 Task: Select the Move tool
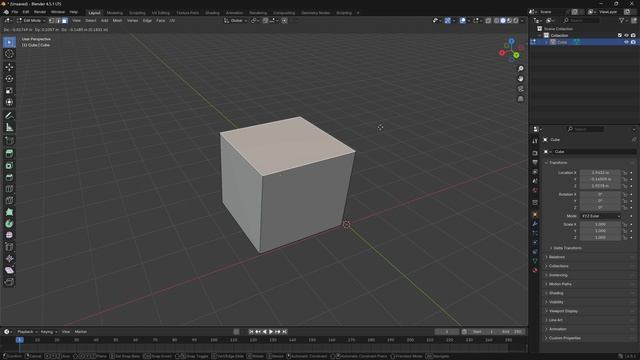point(9,67)
